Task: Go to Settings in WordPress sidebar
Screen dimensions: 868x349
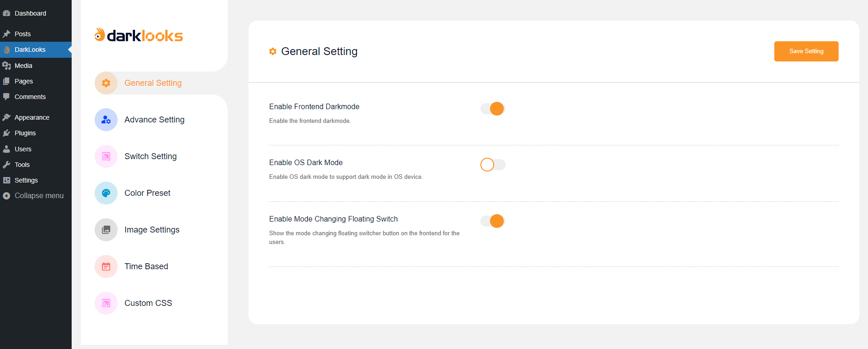Action: (x=26, y=180)
